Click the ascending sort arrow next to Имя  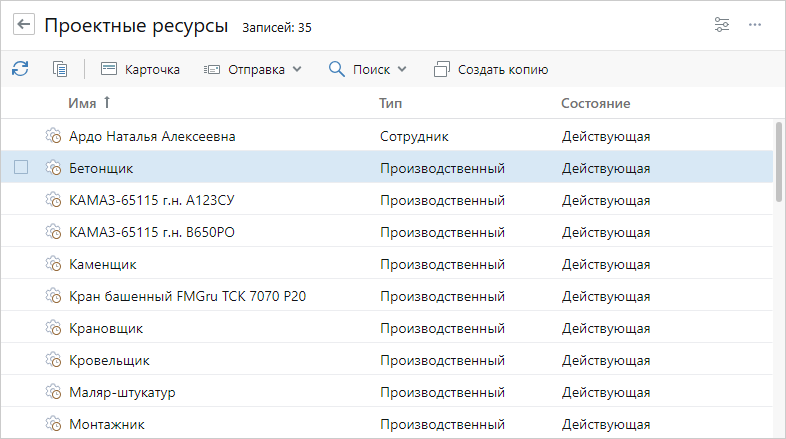click(x=107, y=102)
